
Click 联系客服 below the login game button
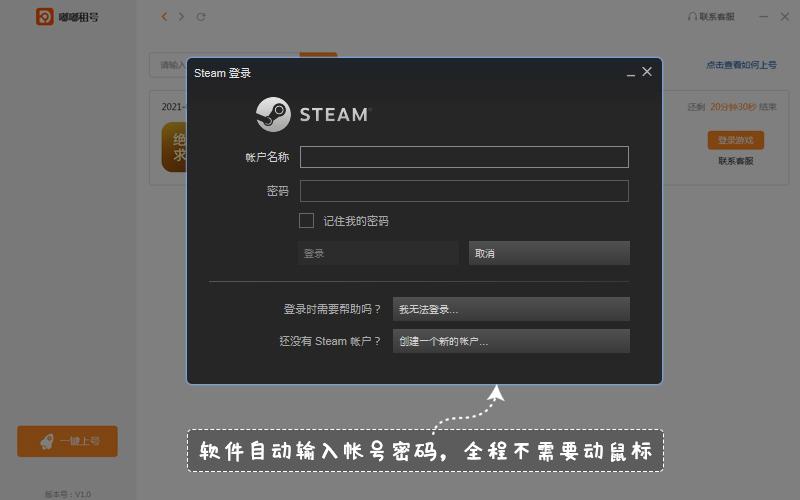[x=736, y=161]
